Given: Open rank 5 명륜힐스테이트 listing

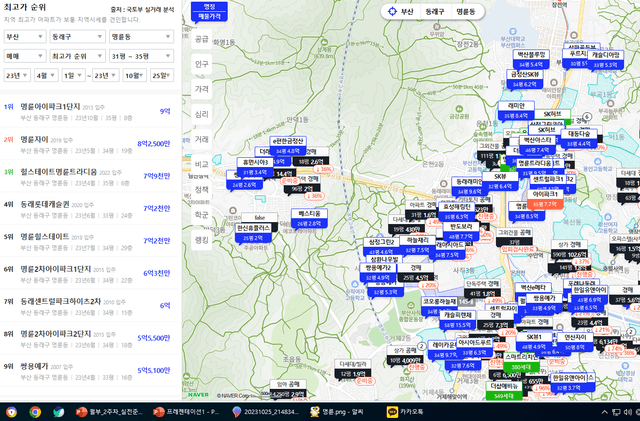Looking at the screenshot, I should tap(90, 241).
